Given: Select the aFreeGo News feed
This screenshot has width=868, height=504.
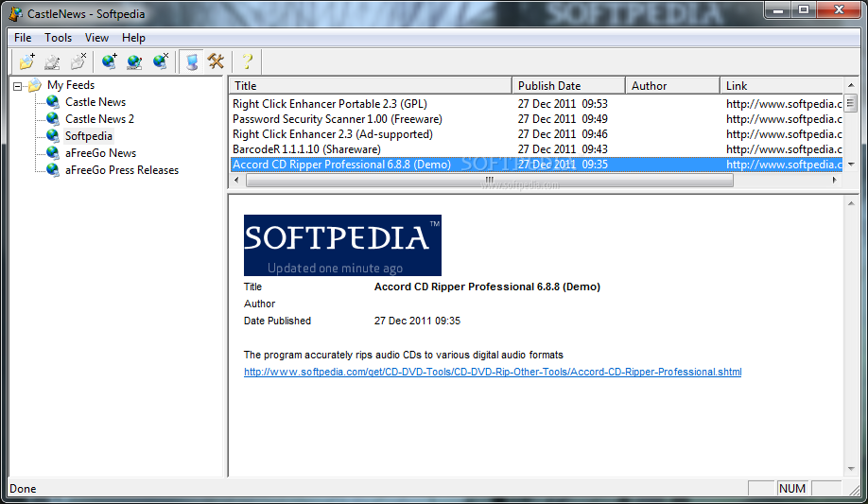Looking at the screenshot, I should click(x=101, y=153).
